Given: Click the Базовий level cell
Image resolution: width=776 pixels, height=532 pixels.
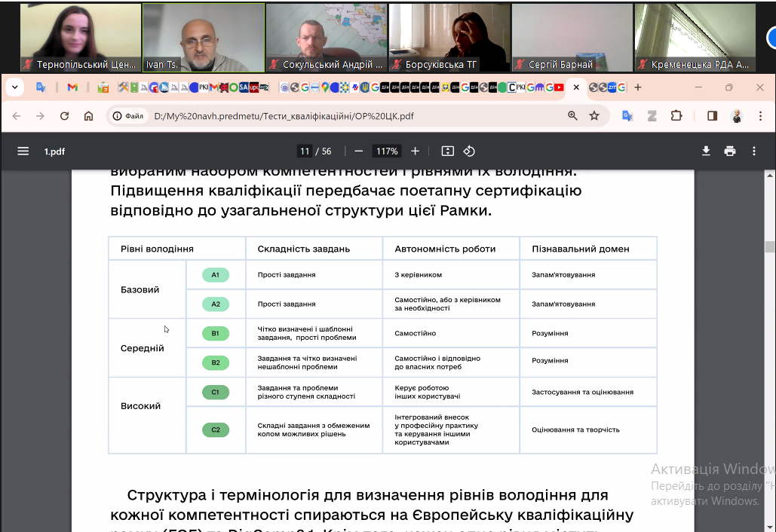Looking at the screenshot, I should pyautogui.click(x=147, y=289).
